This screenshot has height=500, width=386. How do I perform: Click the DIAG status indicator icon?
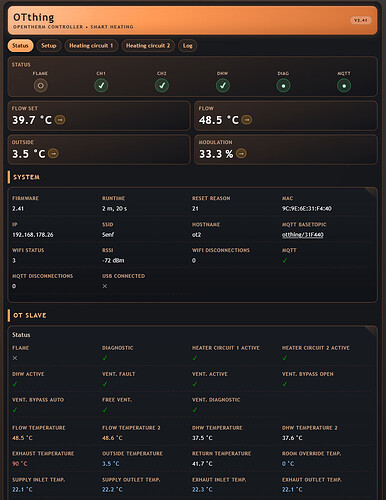[283, 86]
